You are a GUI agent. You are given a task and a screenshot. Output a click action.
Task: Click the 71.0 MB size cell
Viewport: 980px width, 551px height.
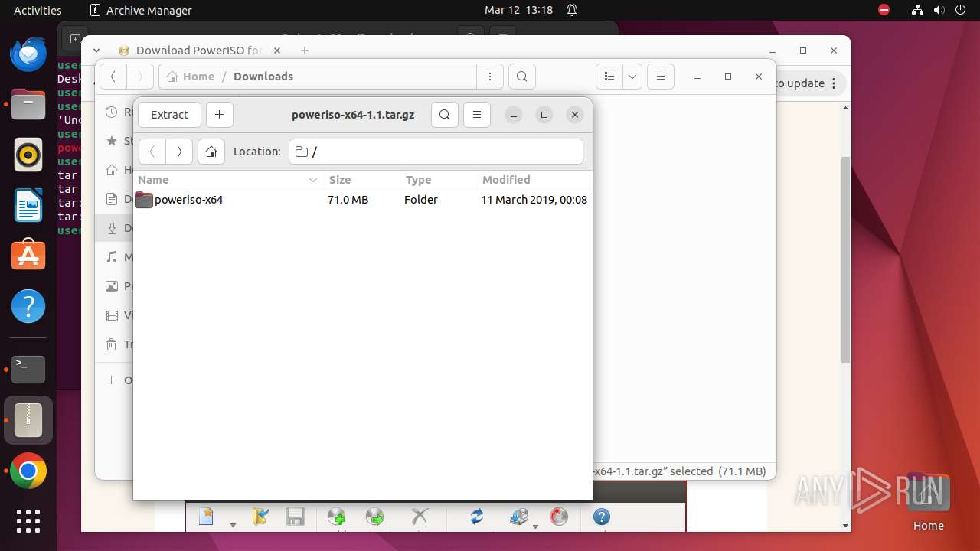(x=348, y=200)
